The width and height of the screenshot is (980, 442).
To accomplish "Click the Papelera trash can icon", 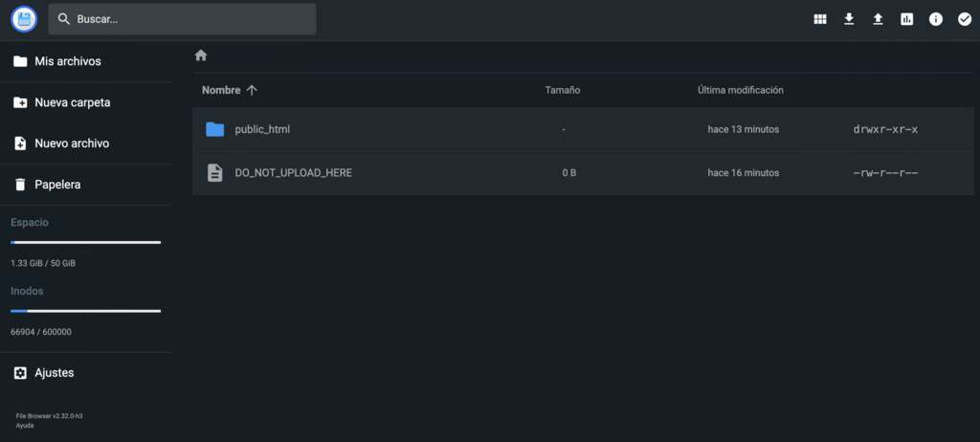I will click(20, 185).
